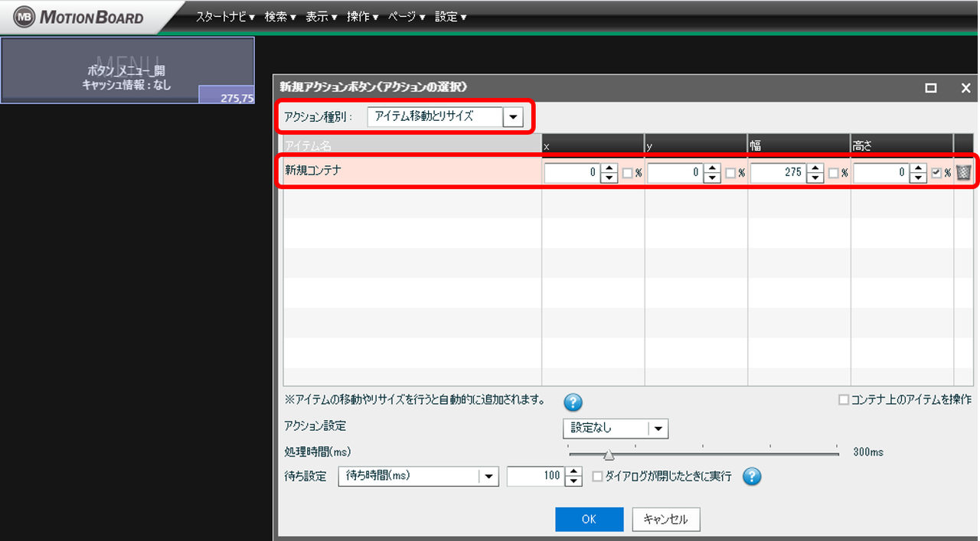Adjust the 処理時間 slider
The height and width of the screenshot is (541, 980).
608,453
